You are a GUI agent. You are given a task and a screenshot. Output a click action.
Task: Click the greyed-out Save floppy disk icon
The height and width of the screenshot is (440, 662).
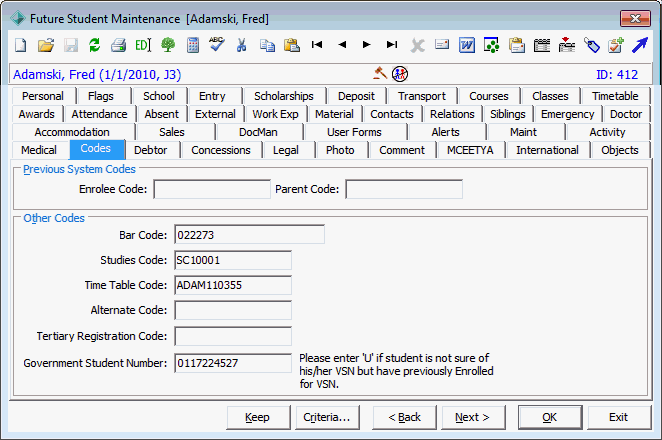coord(71,45)
